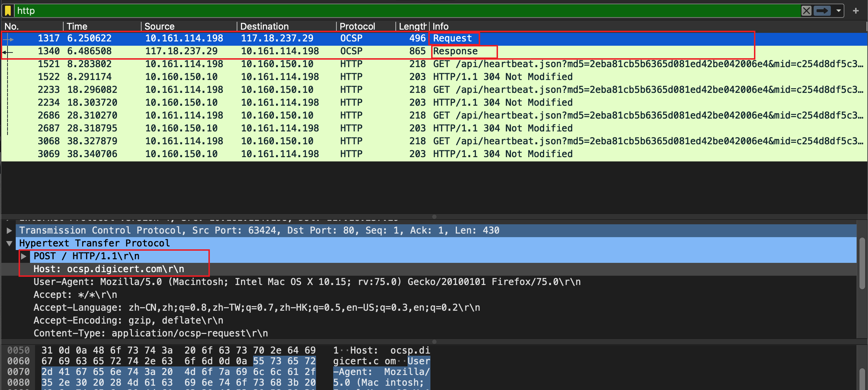Viewport: 868px width, 390px height.
Task: Apply the display filter arrow button
Action: 823,11
